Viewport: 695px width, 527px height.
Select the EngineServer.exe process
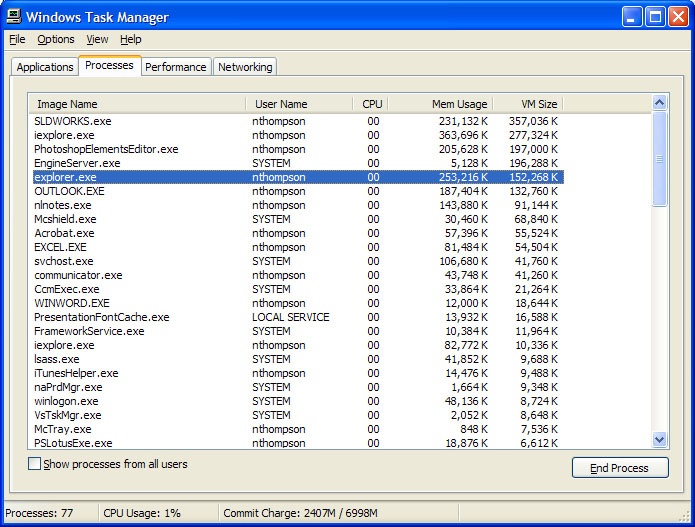tap(298, 163)
